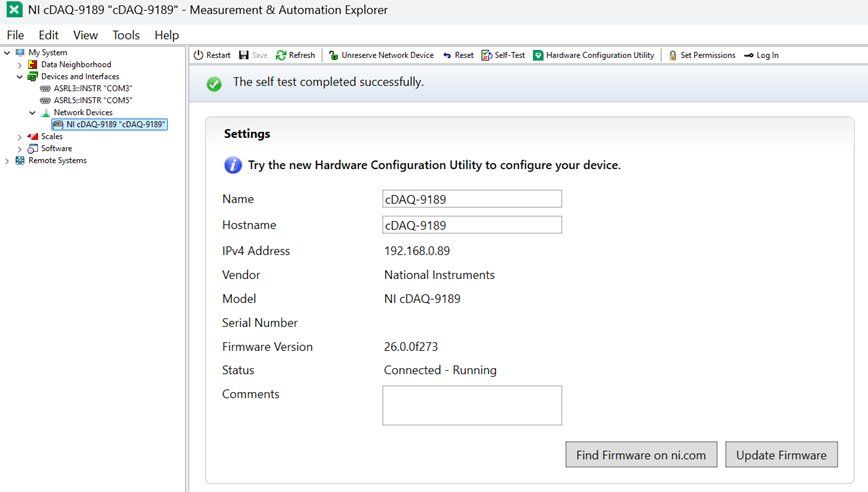
Task: Select Data Neighborhood tree item
Action: pos(76,65)
